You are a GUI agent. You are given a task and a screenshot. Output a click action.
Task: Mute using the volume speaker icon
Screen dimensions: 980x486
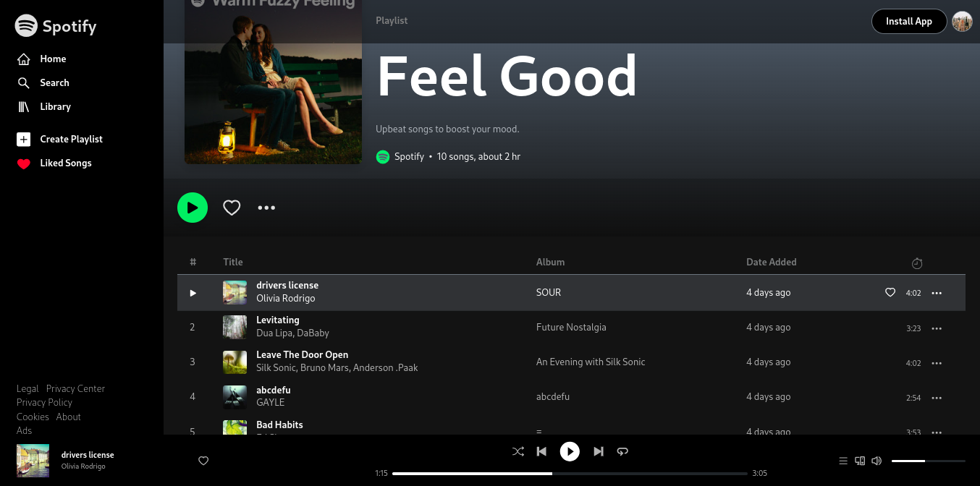pos(876,461)
